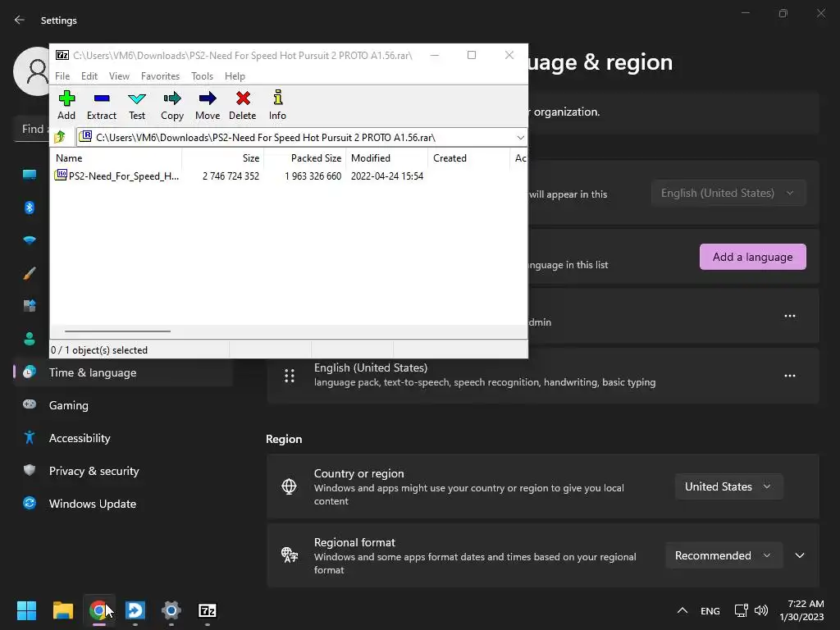Open the Country or region United States dropdown

pos(728,486)
